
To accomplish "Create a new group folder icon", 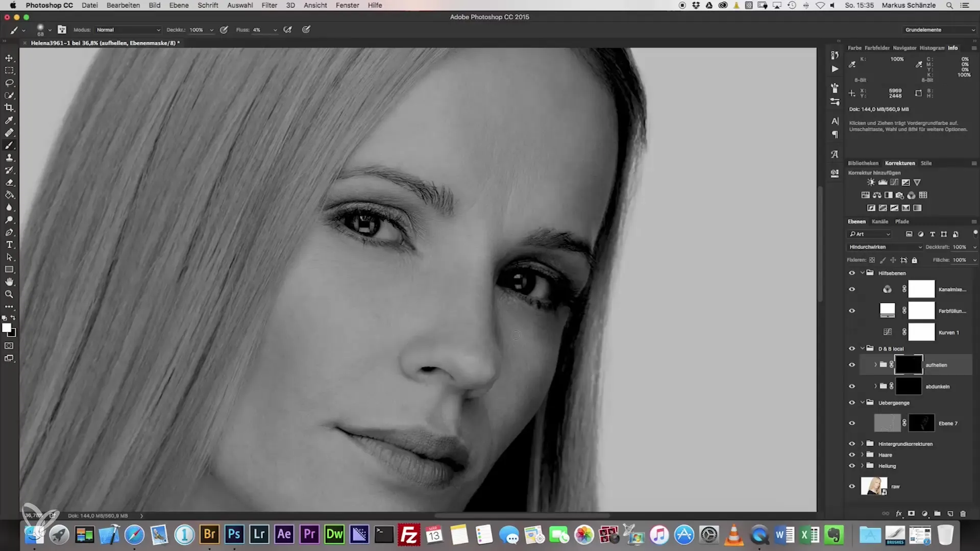I will [x=938, y=514].
